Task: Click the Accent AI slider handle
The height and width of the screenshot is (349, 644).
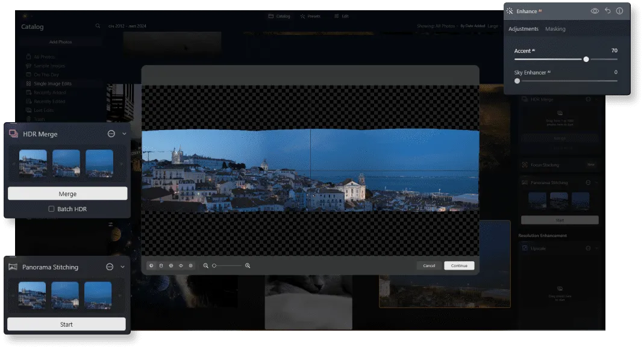Action: (x=586, y=60)
